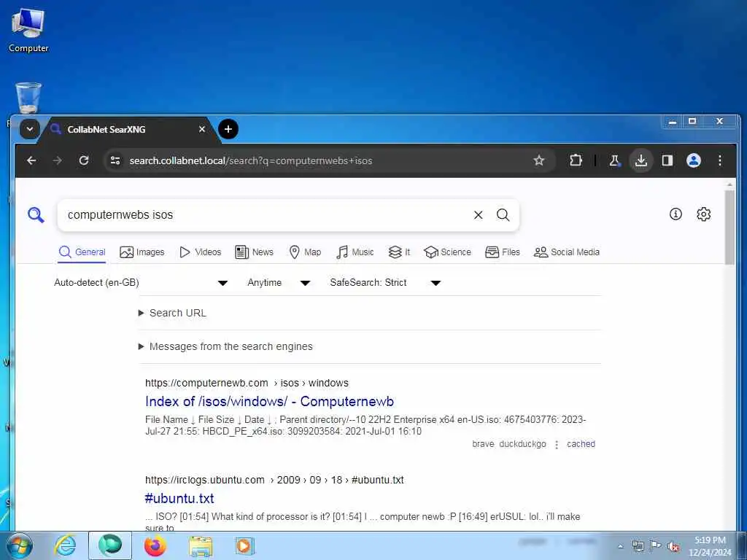Open Windows Explorer from taskbar
Screen dimensions: 747x560
pyautogui.click(x=201, y=545)
